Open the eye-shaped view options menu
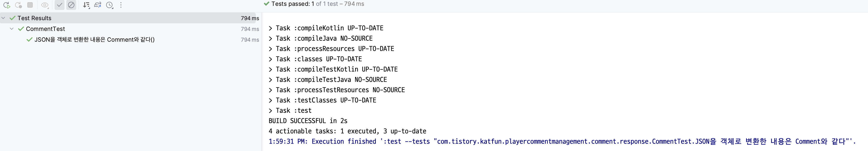This screenshot has width=868, height=151. click(45, 5)
